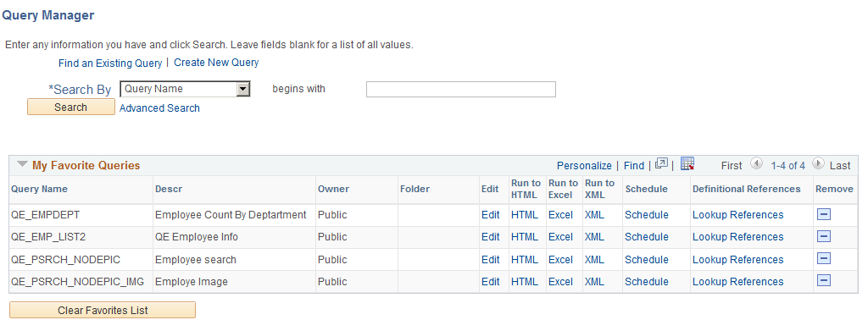The height and width of the screenshot is (331, 868).
Task: Edit the QE_EMP_LIST2 query
Action: [x=491, y=237]
